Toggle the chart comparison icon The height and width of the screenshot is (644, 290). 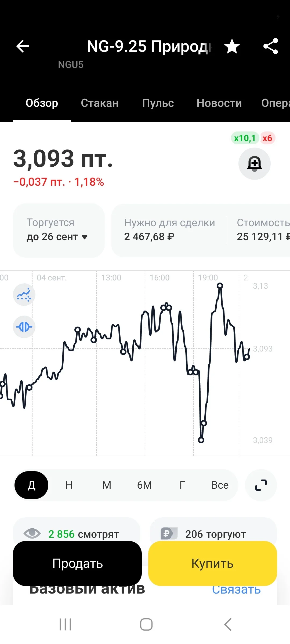coord(24,327)
